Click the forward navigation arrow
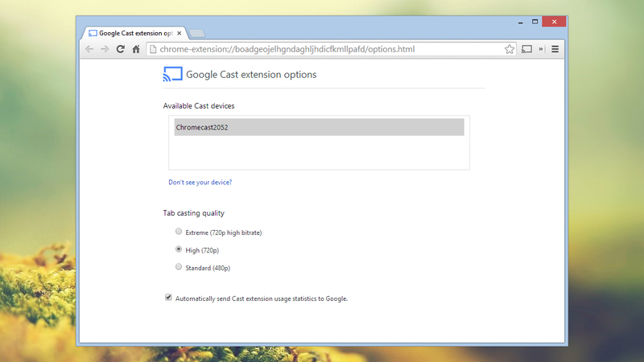The height and width of the screenshot is (362, 644). [105, 49]
